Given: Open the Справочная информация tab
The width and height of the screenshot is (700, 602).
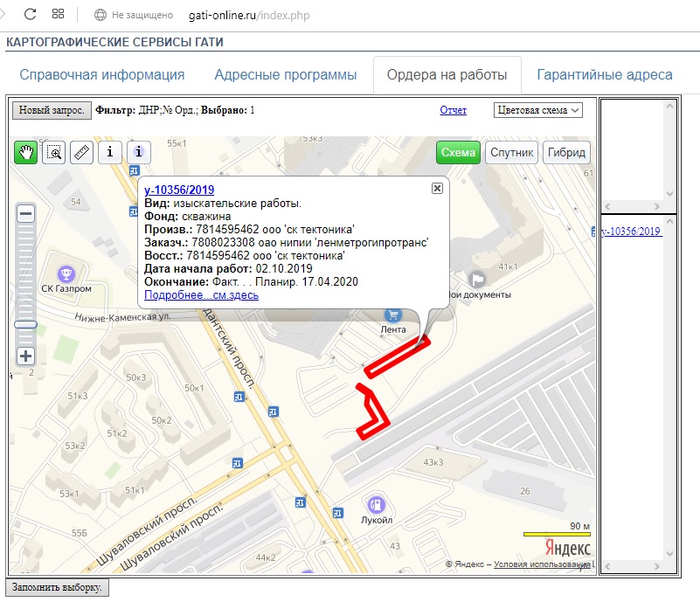Looking at the screenshot, I should (x=102, y=75).
